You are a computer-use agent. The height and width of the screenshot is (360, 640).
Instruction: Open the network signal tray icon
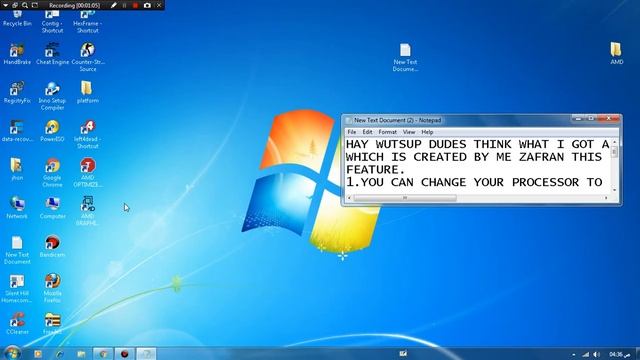click(x=586, y=354)
